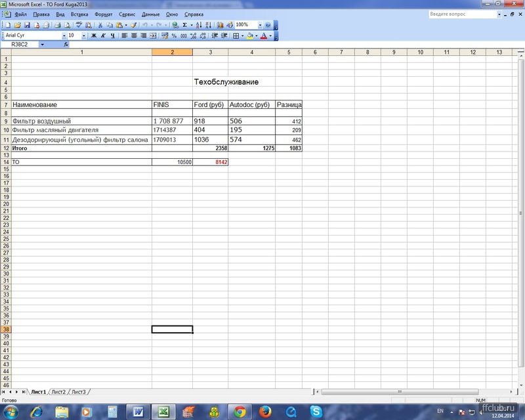
Task: Select the 'Фильтр воздушный' cell
Action: click(81, 121)
